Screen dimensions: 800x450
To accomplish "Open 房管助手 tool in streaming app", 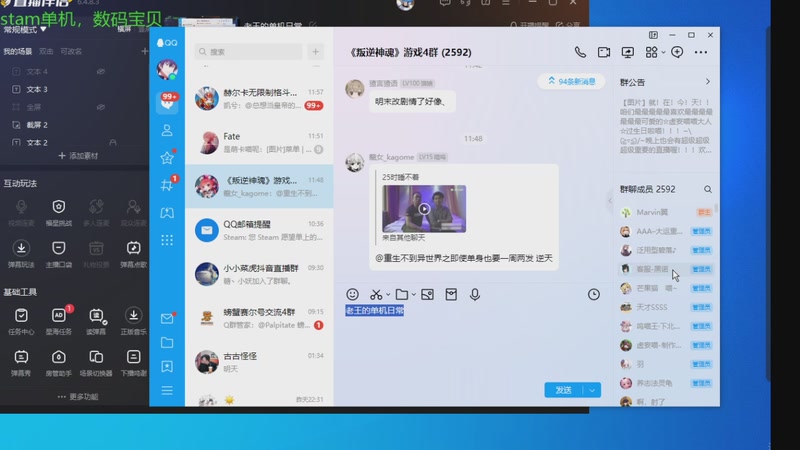I will tap(59, 363).
